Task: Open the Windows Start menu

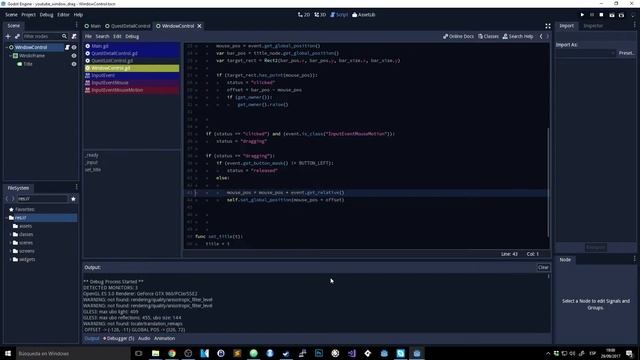Action: tap(8, 353)
